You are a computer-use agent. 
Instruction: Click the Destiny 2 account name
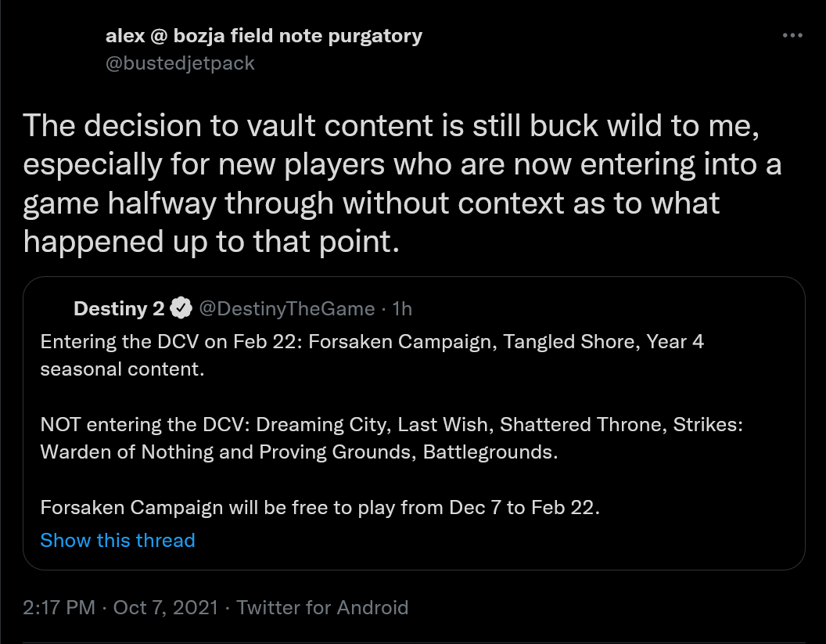[119, 308]
